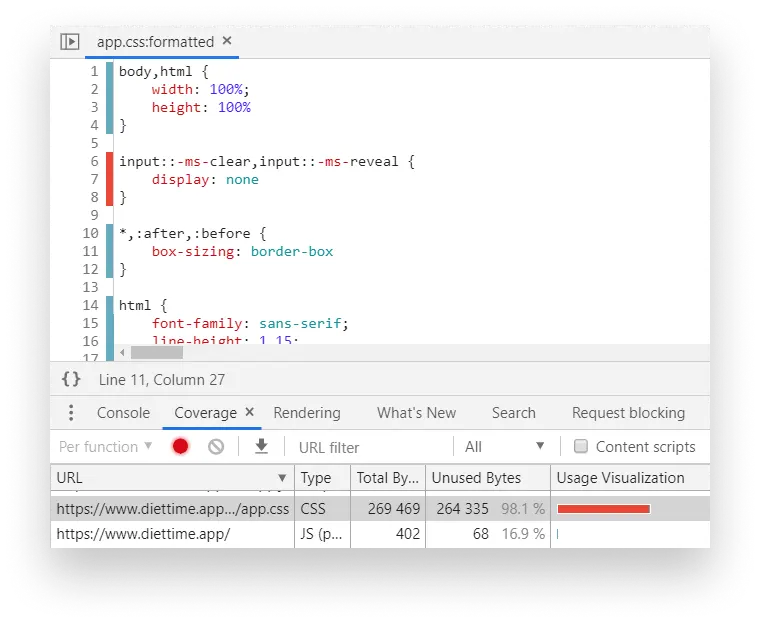Clear all coverage results icon
Viewport: 760px width, 623px height.
[x=216, y=447]
